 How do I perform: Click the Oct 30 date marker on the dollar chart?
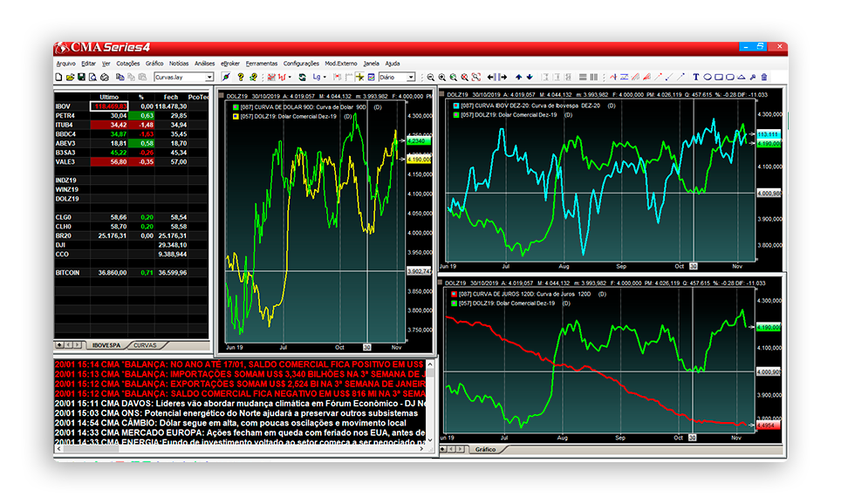(x=367, y=347)
